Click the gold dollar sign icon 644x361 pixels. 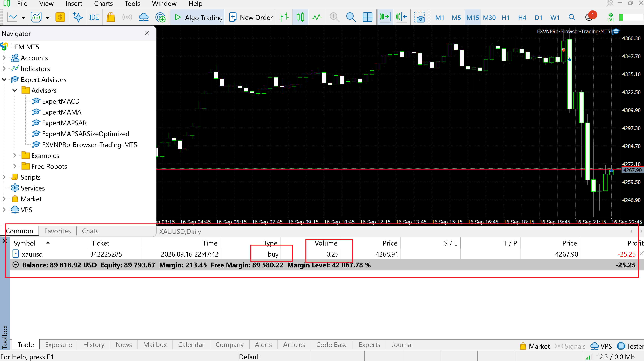[60, 18]
